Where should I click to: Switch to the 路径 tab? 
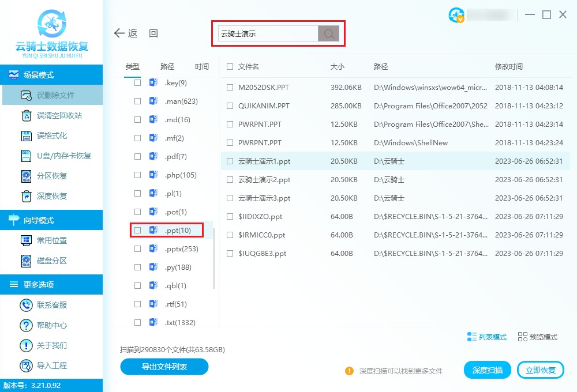pos(167,66)
